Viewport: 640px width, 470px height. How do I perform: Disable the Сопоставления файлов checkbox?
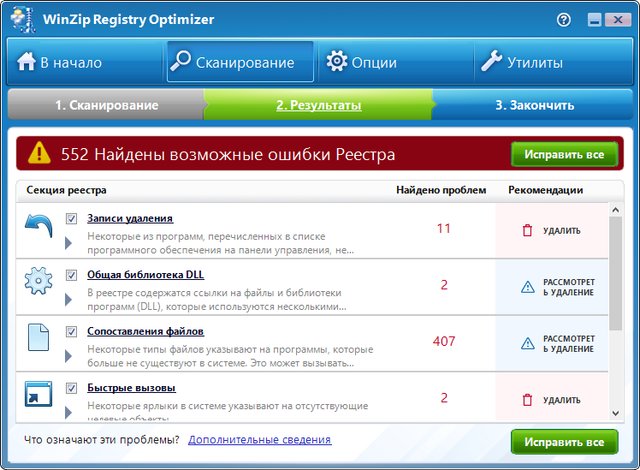click(x=71, y=331)
